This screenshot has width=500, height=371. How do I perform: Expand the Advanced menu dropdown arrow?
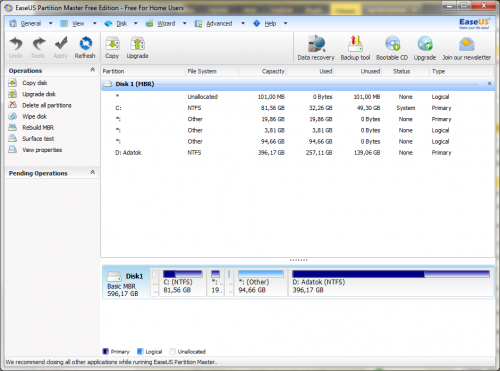click(243, 23)
